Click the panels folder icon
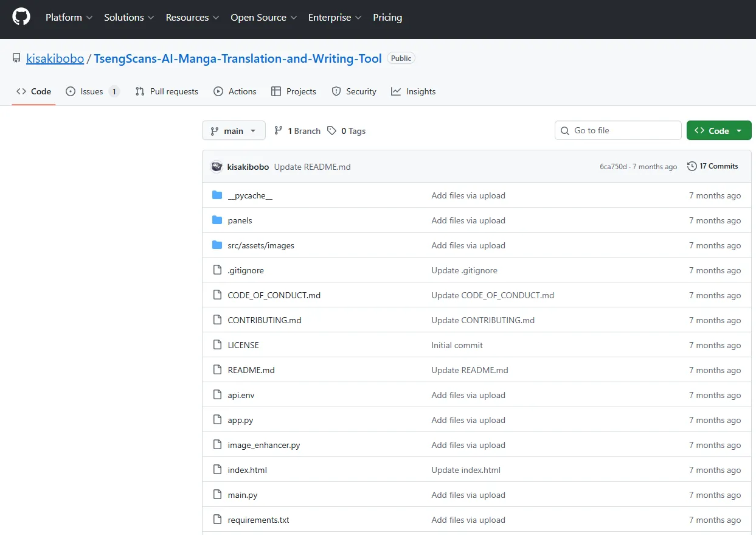 click(217, 220)
